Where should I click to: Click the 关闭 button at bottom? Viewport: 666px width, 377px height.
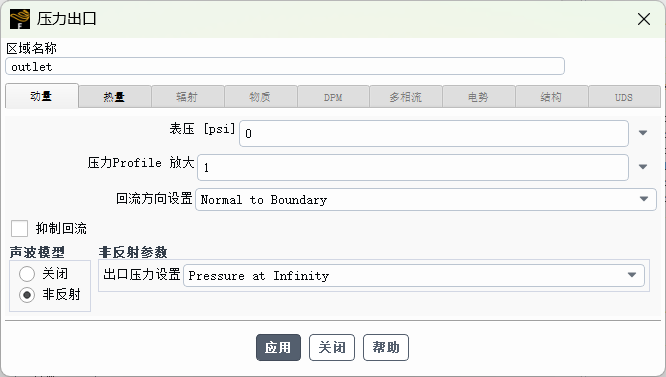pos(332,348)
